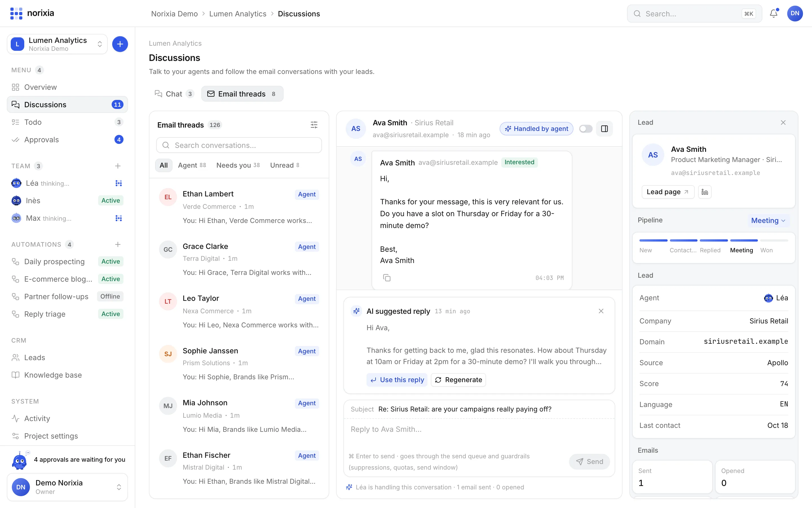This screenshot has width=812, height=508.
Task: Go to Knowledge base
Action: 67,375
